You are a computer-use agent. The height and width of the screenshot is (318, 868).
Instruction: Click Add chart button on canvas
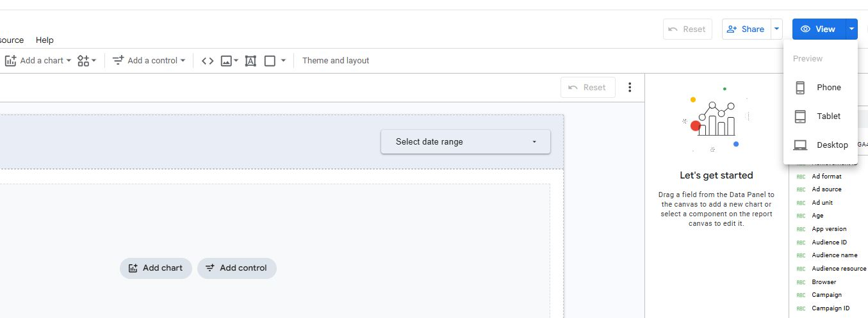click(x=156, y=268)
